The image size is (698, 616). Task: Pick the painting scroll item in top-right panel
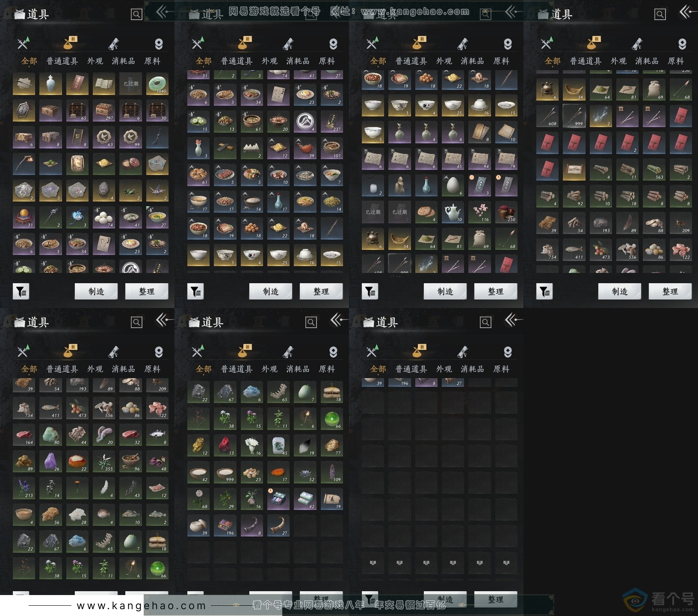point(574,169)
